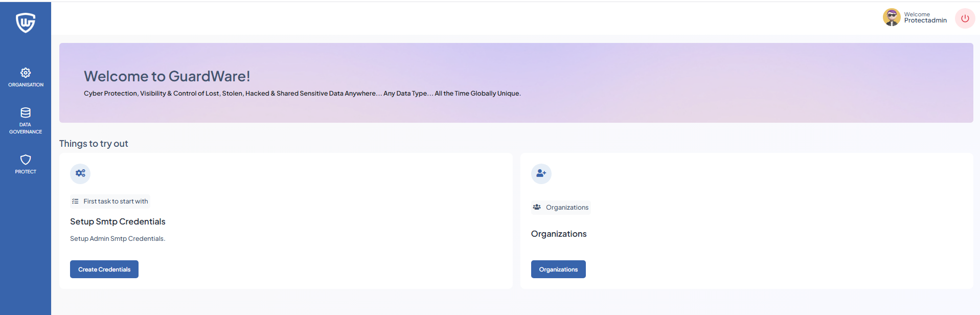Click the red power logout icon
980x315 pixels.
pyautogui.click(x=965, y=18)
